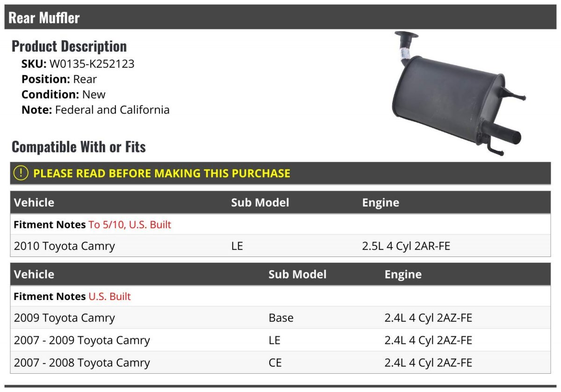
Task: Select the 2007 - 2009 Toyota Camry row
Action: (280, 340)
